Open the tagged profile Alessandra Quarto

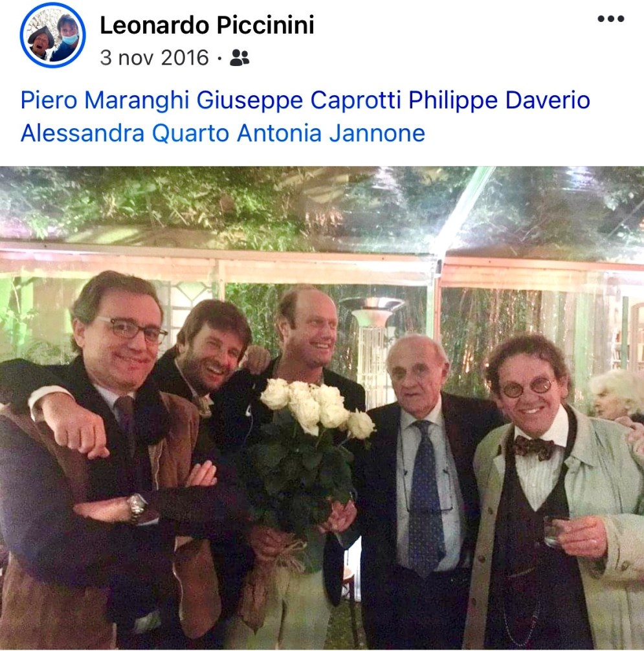coord(124,133)
